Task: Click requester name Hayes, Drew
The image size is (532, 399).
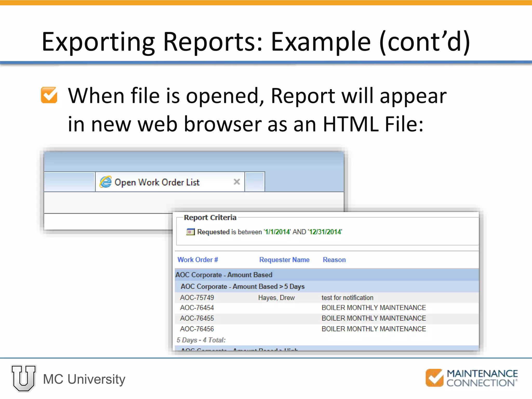Action: pos(276,298)
